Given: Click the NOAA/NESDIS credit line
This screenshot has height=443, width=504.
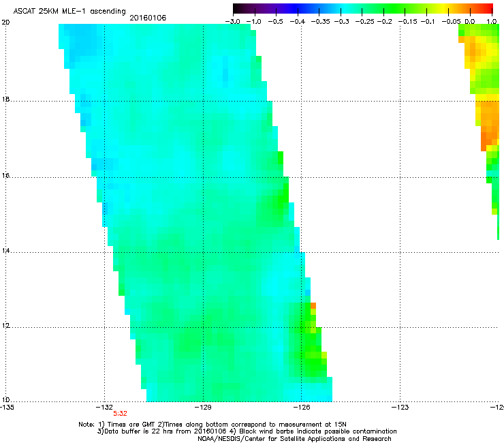Looking at the screenshot, I should [x=294, y=438].
